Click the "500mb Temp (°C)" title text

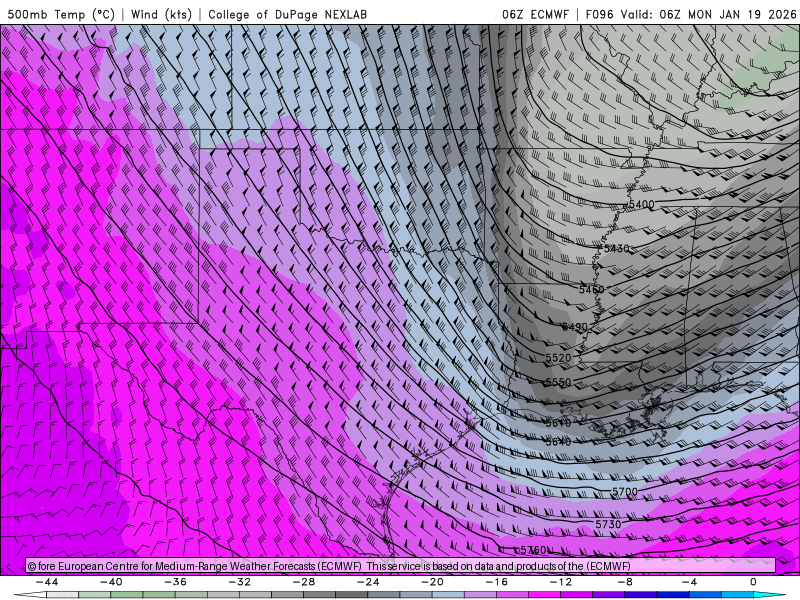tap(62, 14)
